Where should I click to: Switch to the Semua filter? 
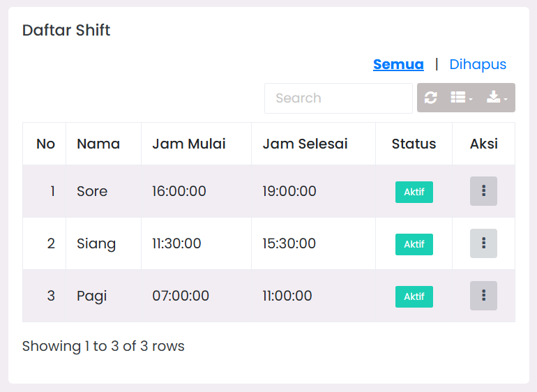[398, 64]
